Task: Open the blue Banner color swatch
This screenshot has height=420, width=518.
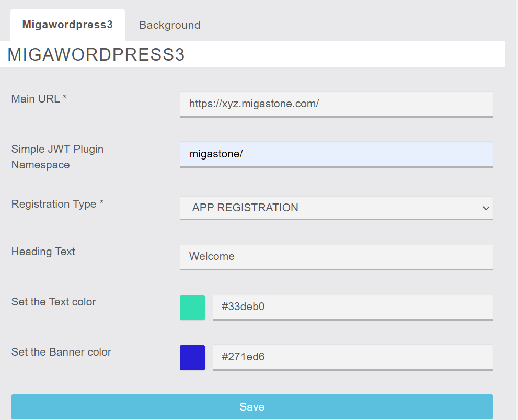Action: click(192, 358)
